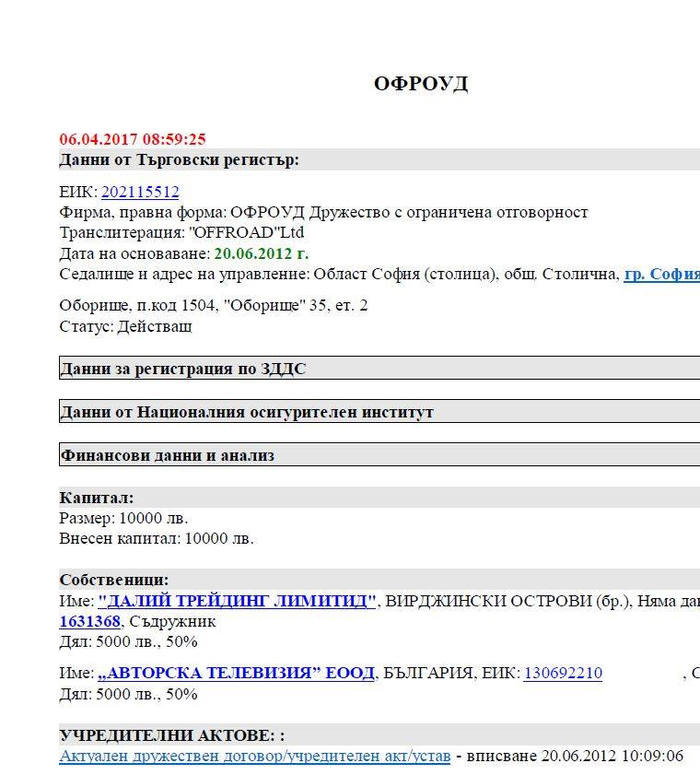Click the timestamp '06.04.2017 08:59:25'
Image resolution: width=700 pixels, height=775 pixels.
[x=133, y=139]
